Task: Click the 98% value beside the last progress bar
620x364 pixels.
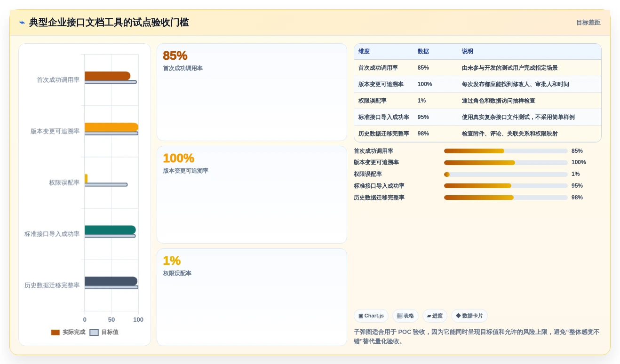Action: point(577,198)
